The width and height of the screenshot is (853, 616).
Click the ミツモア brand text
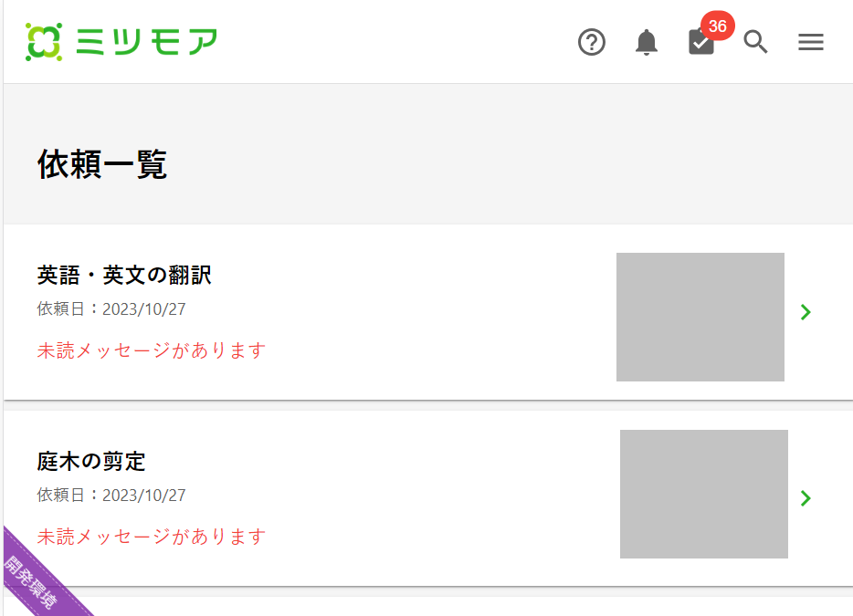pyautogui.click(x=147, y=42)
